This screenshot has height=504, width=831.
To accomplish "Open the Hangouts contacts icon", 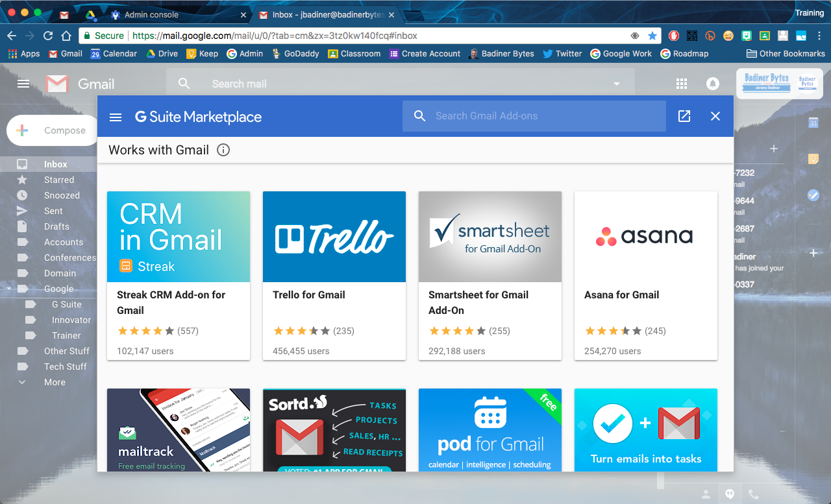I will click(706, 494).
